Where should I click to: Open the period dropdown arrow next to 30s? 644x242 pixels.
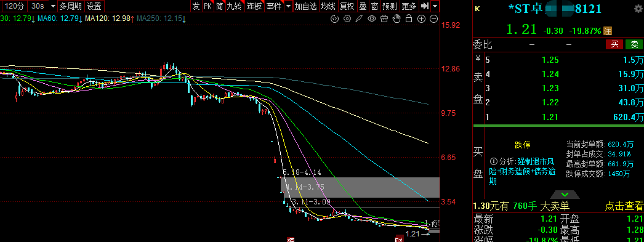pos(52,6)
